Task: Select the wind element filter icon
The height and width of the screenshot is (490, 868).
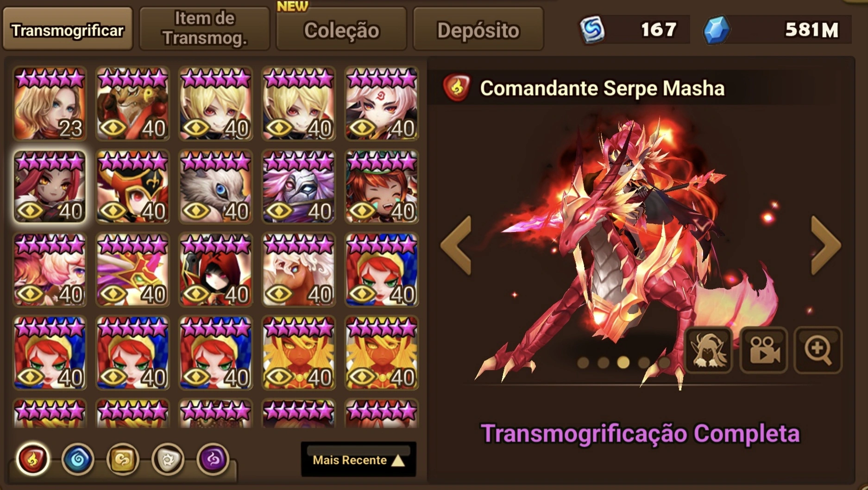Action: pos(123,459)
